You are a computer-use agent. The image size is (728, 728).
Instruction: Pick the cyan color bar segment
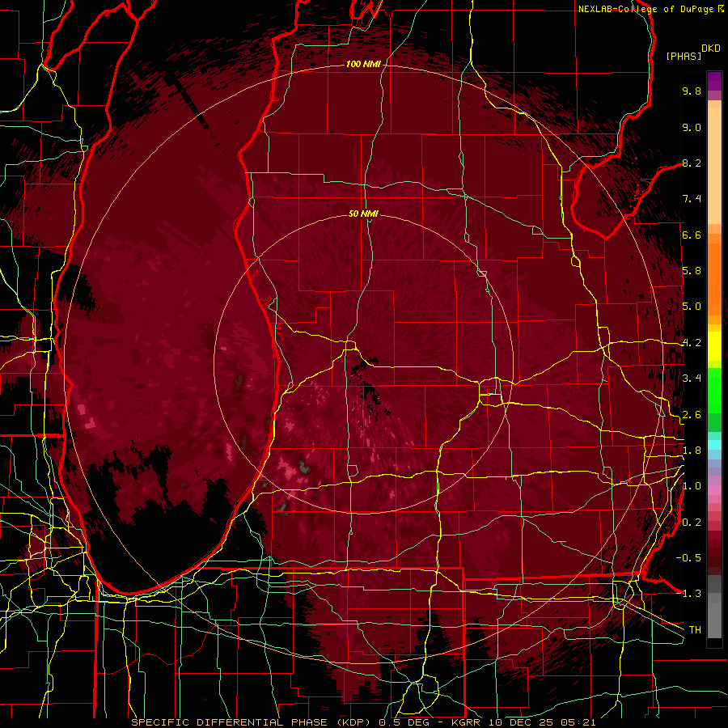click(714, 445)
